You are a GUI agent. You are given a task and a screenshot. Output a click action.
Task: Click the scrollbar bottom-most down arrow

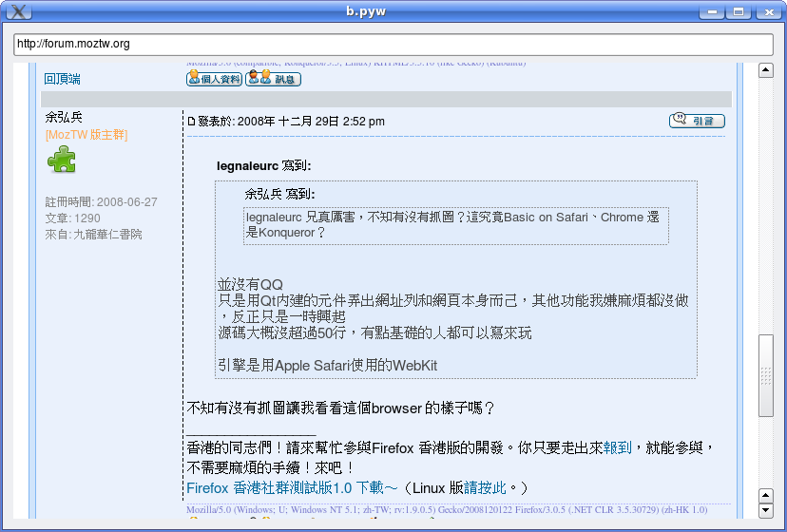click(x=765, y=511)
